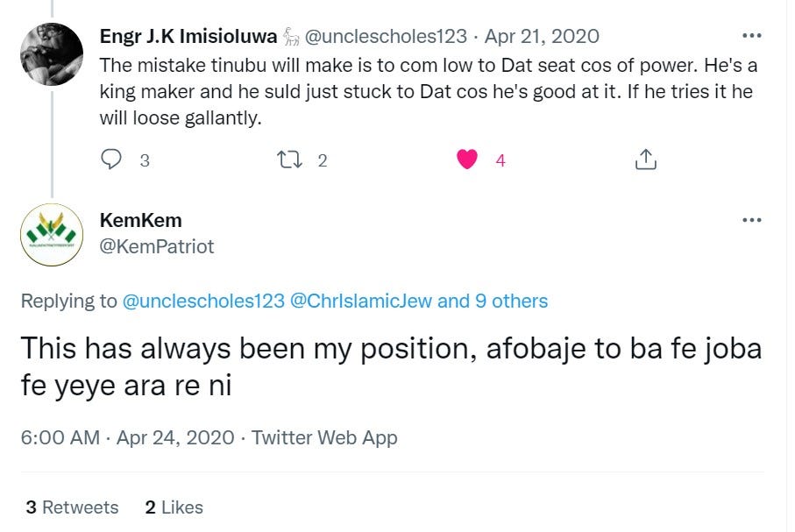The height and width of the screenshot is (532, 795).
Task: Click the 6:00 AM · Apr 24, 2020 timestamp
Action: click(x=127, y=437)
